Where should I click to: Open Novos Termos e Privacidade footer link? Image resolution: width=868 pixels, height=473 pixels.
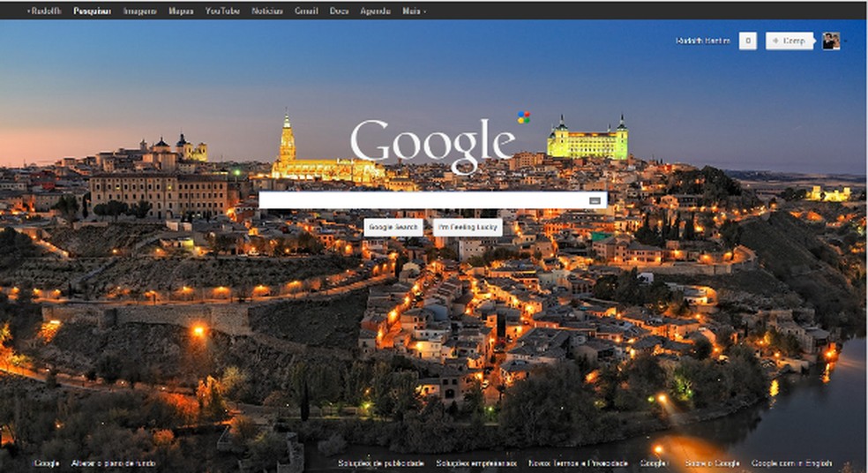click(x=578, y=463)
